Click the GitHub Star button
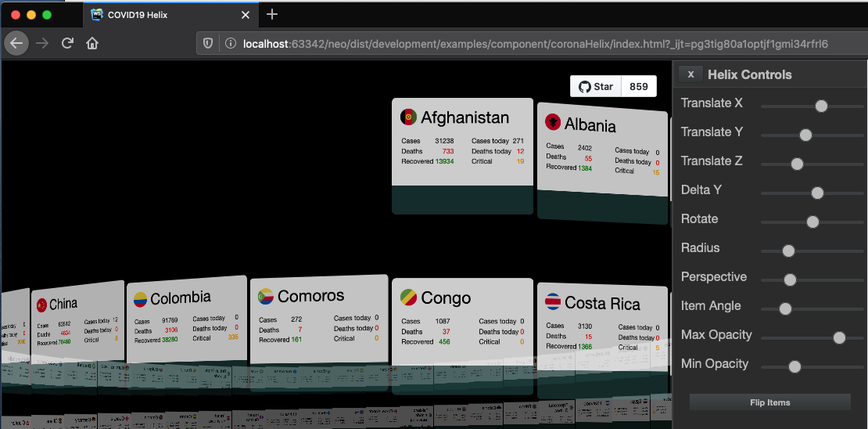This screenshot has height=429, width=868. 596,86
